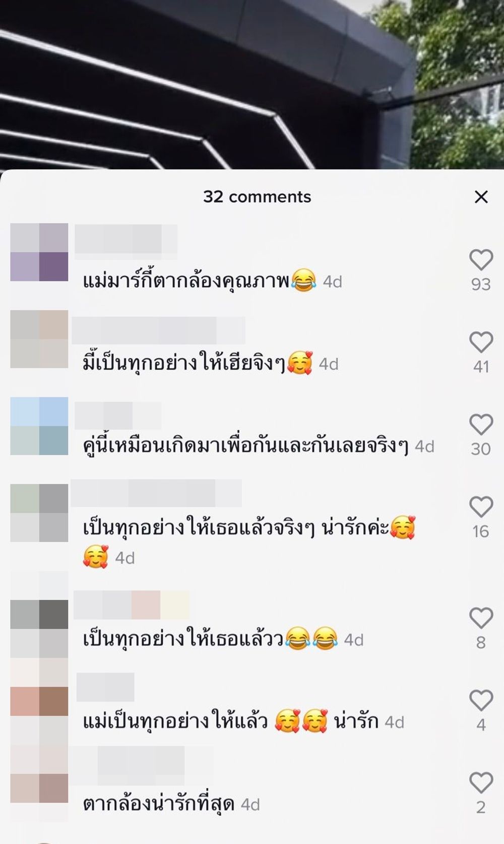Tap the heart above the 4 count

[481, 700]
